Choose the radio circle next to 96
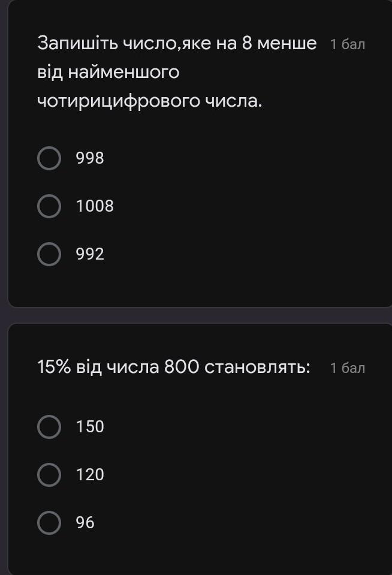The image size is (392, 575). [x=49, y=523]
